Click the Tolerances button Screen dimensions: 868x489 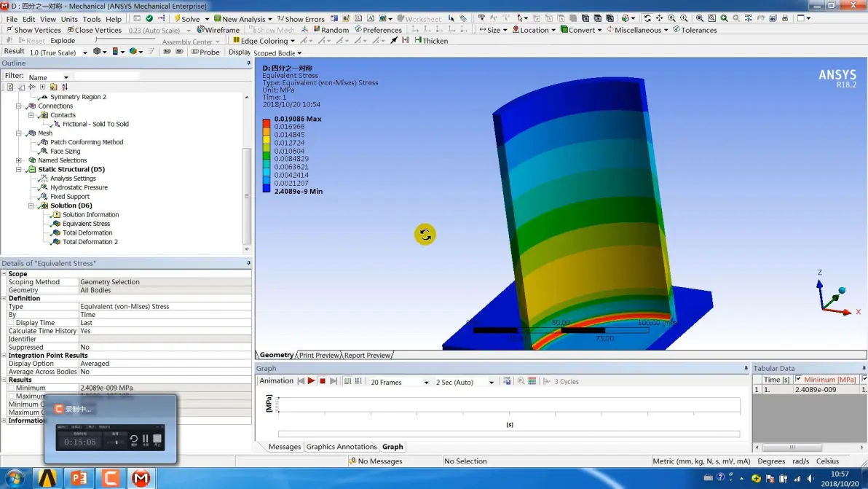[x=695, y=30]
